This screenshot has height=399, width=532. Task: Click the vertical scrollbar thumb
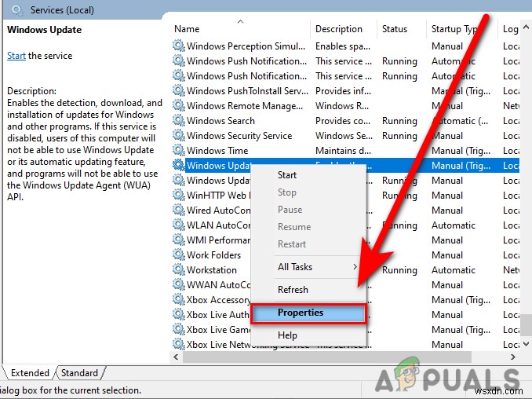coord(526,324)
